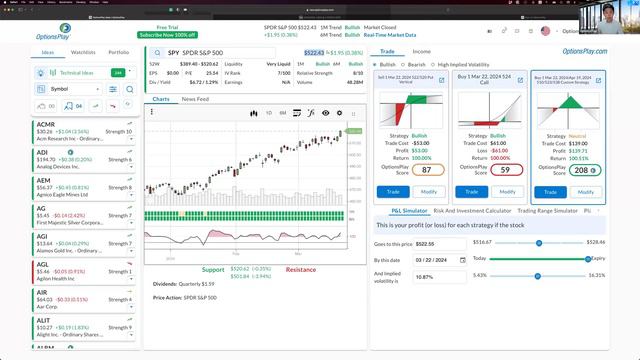Toggle the chart visibility eye icon
The height and width of the screenshot is (360, 640).
click(325, 113)
